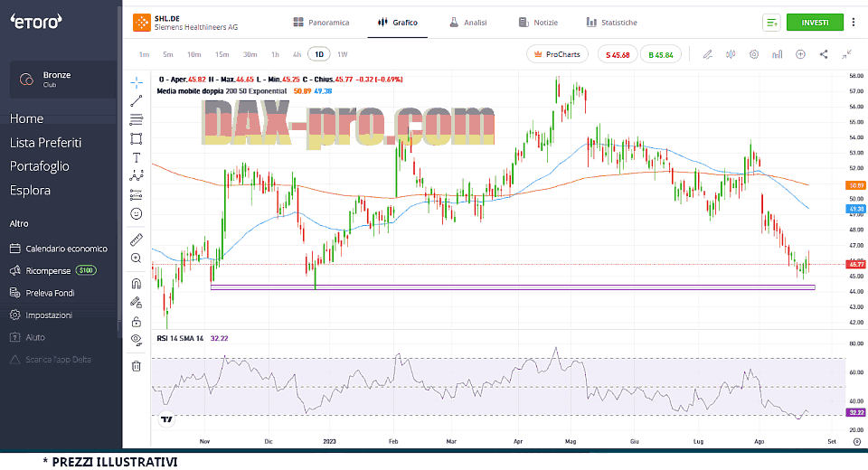The width and height of the screenshot is (868, 470).
Task: Delete drawings with the trash icon
Action: coord(137,366)
